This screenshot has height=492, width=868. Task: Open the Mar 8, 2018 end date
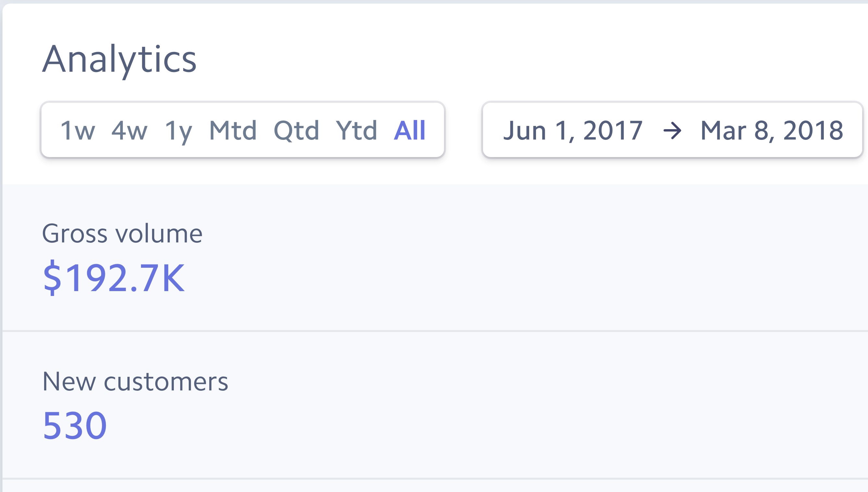coord(772,130)
